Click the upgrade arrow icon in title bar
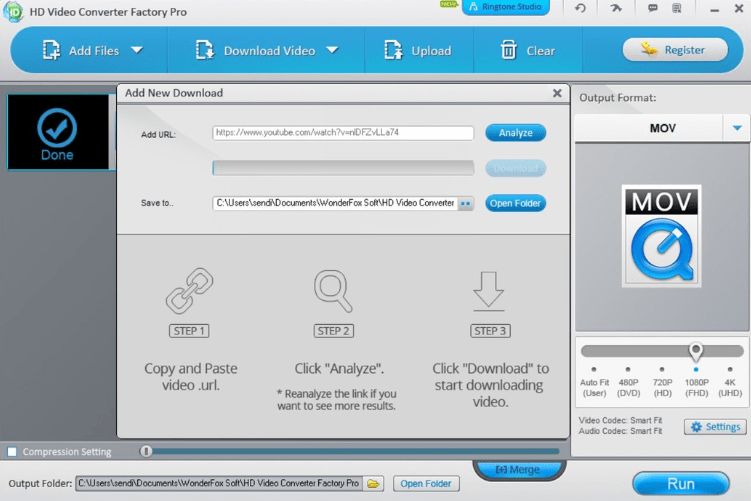Image resolution: width=751 pixels, height=501 pixels. click(616, 8)
